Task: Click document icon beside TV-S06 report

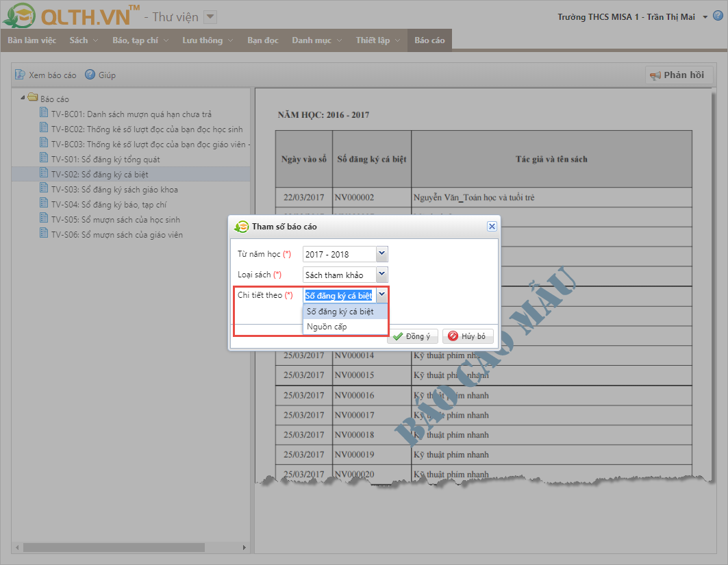Action: 44,233
